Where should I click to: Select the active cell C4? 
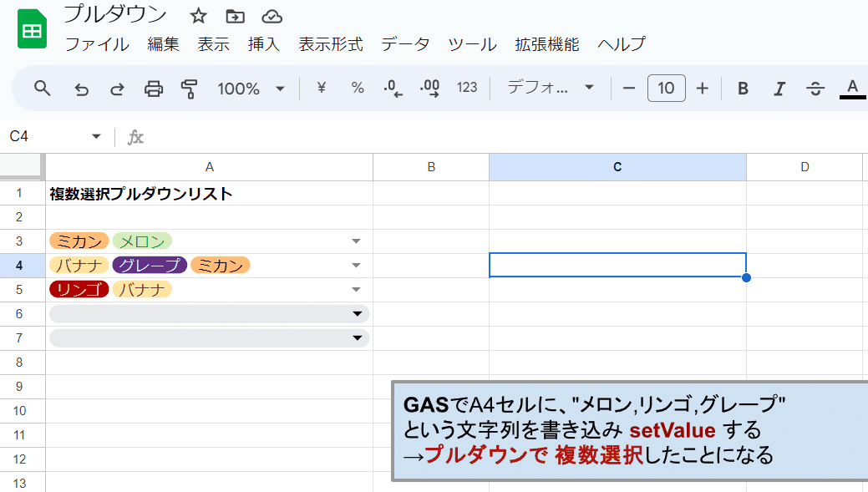coord(617,265)
